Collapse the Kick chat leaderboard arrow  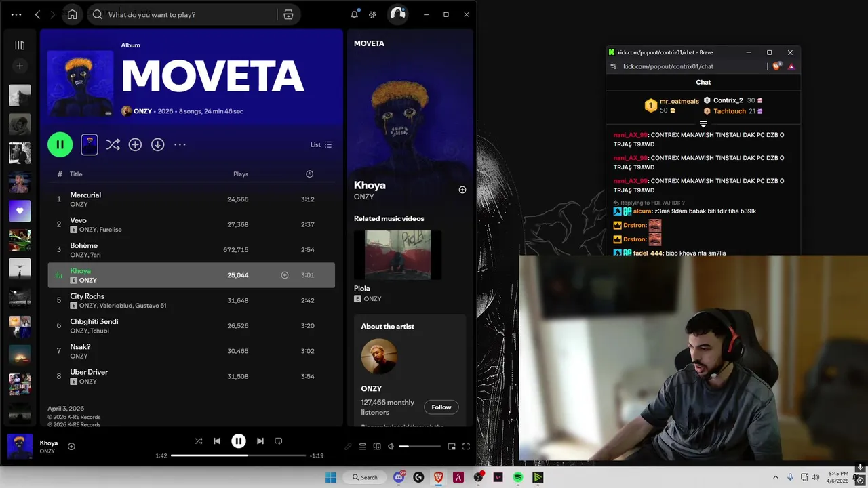[x=703, y=124]
